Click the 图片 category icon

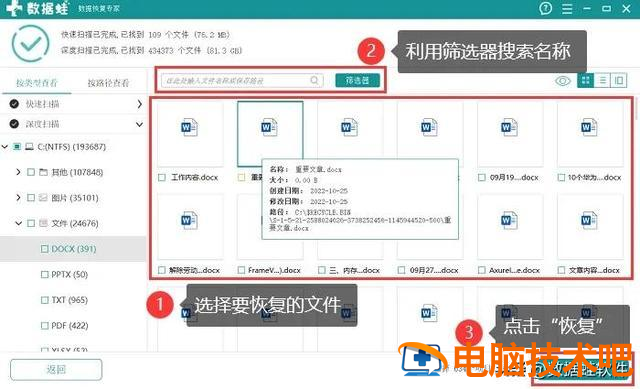[x=43, y=198]
